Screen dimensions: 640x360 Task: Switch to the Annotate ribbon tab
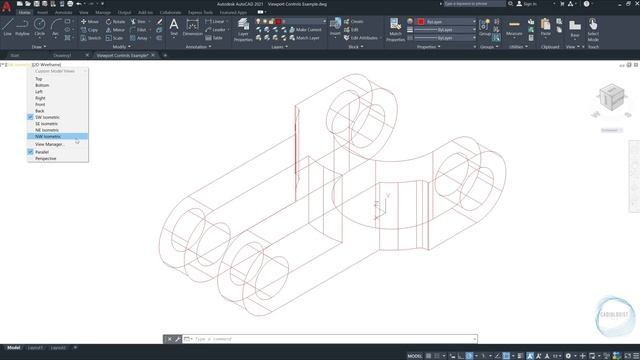tap(63, 13)
